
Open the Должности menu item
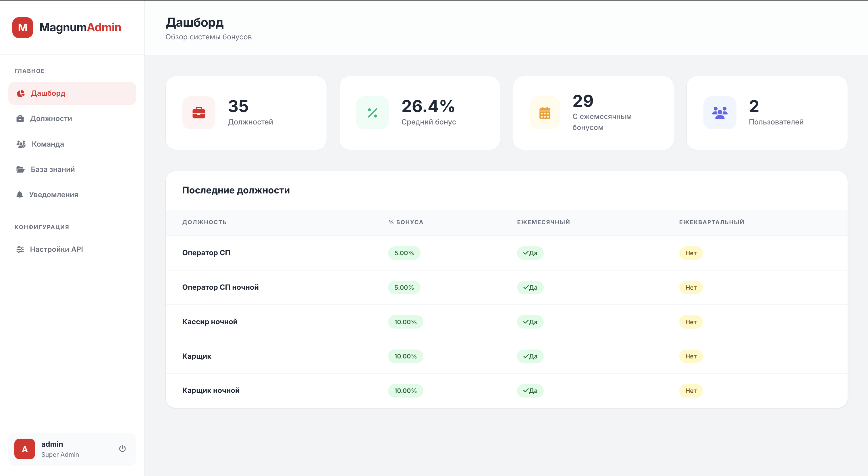tap(72, 119)
